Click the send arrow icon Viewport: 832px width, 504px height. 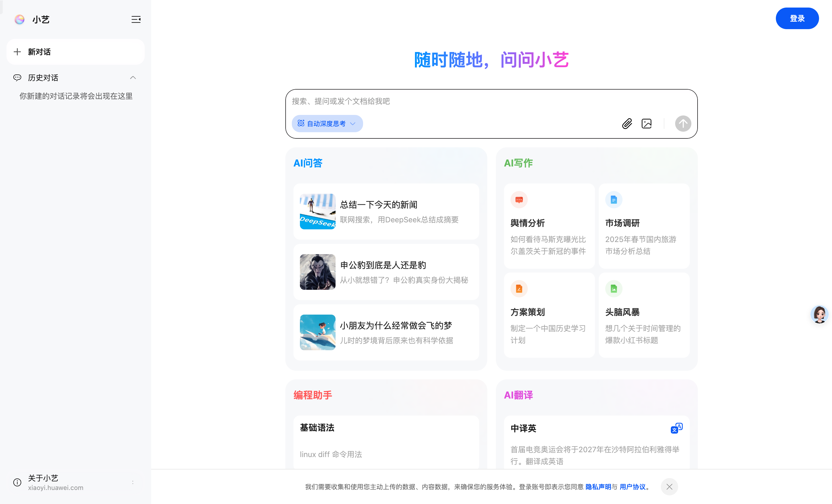683,124
